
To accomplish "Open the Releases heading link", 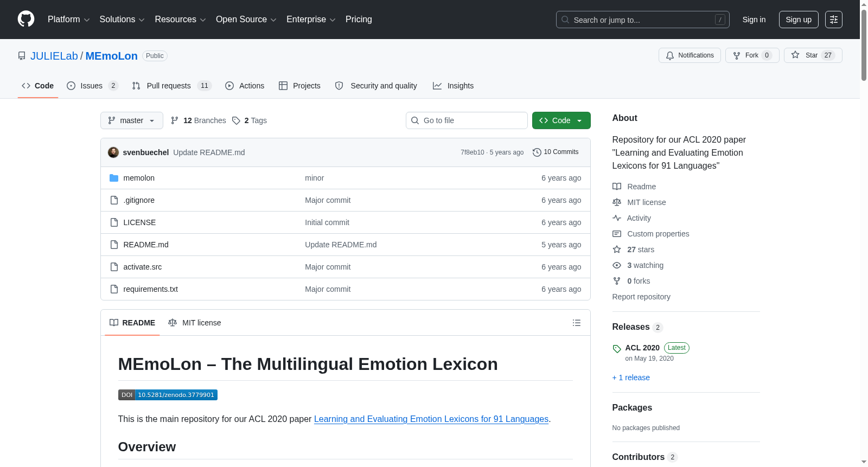I will pyautogui.click(x=631, y=327).
